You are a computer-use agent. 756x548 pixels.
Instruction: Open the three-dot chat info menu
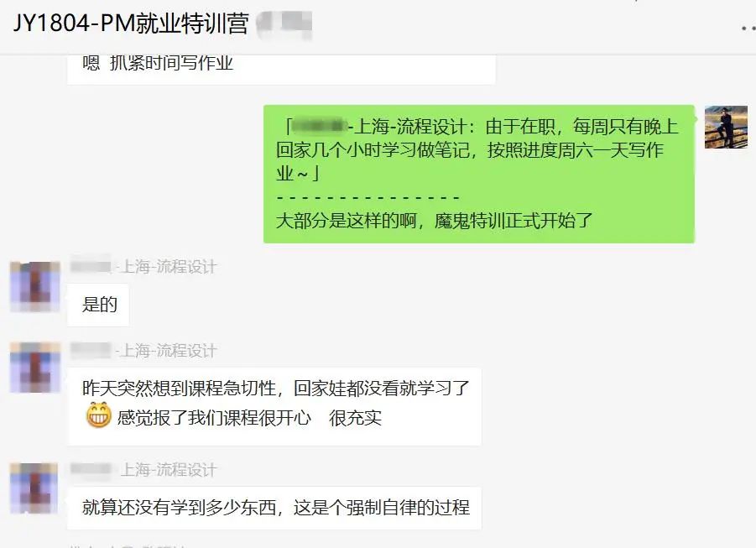pos(748,29)
